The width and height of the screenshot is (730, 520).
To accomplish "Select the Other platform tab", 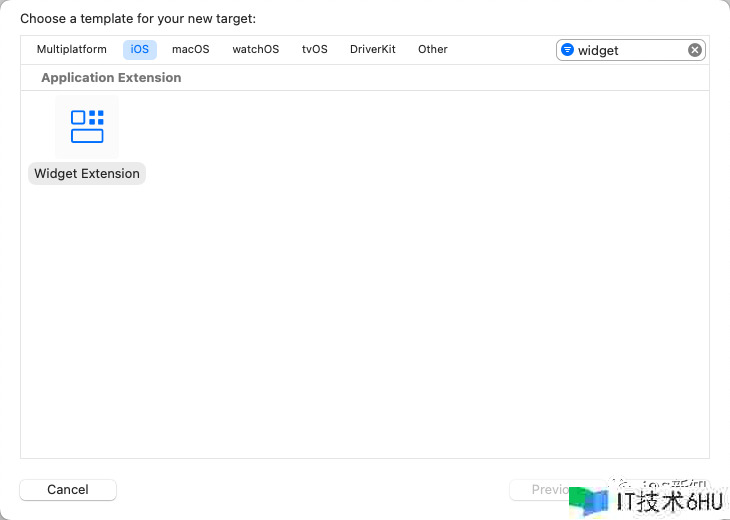I will click(x=432, y=49).
